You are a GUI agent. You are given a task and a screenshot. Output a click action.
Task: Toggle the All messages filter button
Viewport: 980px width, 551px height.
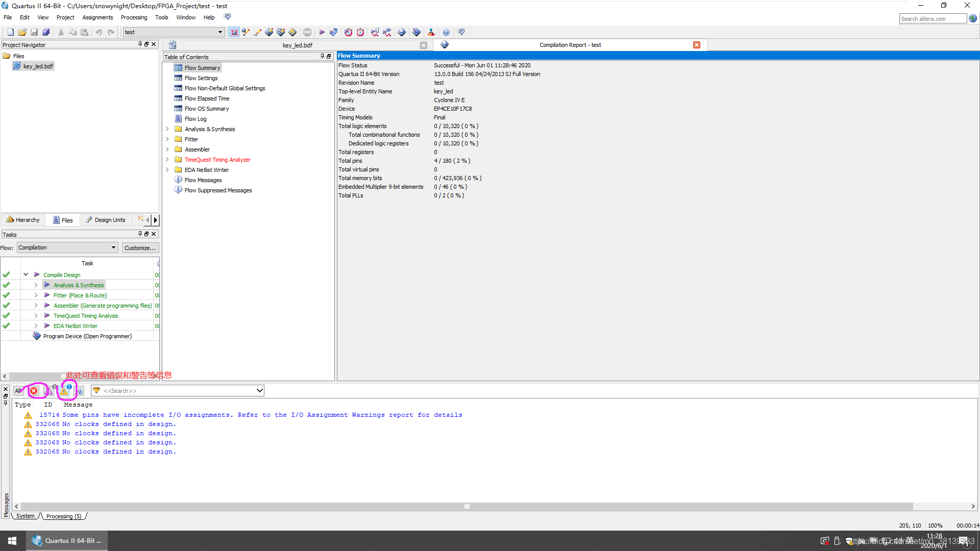click(18, 391)
